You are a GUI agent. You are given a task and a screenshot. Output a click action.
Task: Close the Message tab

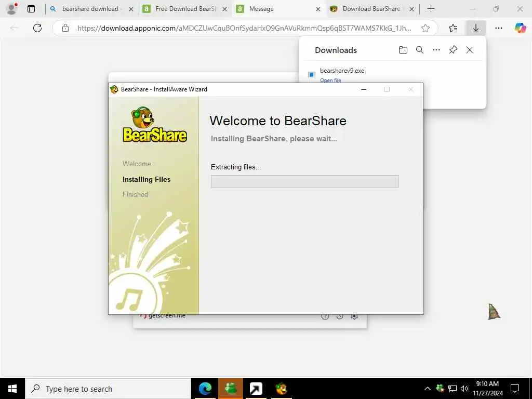pos(318,9)
